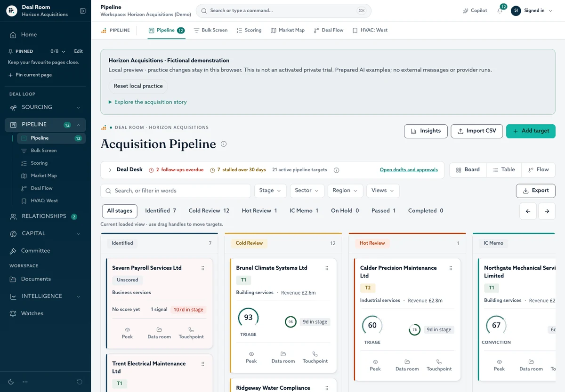This screenshot has height=392, width=565.
Task: Open info icon after active pipeline targets
Action: pyautogui.click(x=336, y=170)
